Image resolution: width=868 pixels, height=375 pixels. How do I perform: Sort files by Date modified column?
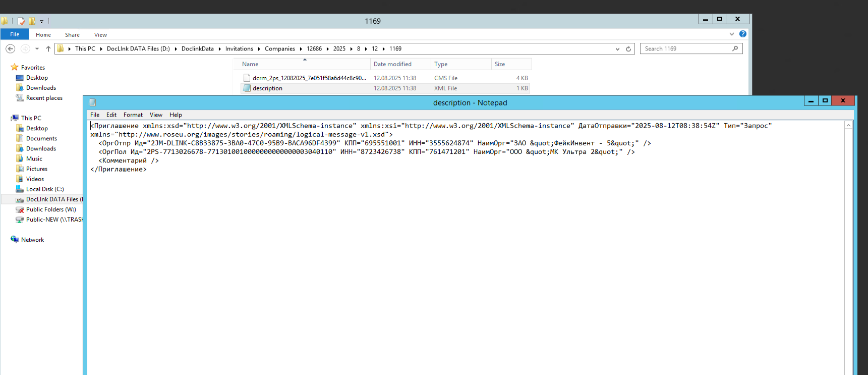click(400, 64)
